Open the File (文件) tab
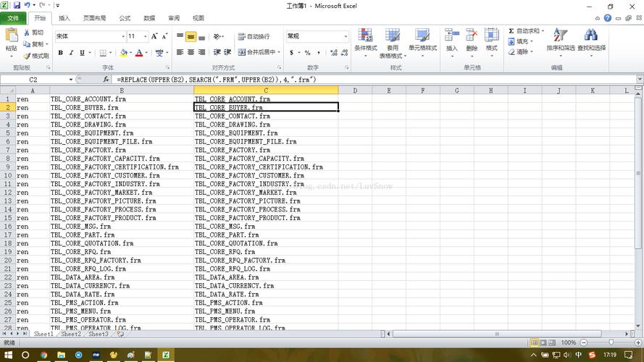Image resolution: width=644 pixels, height=362 pixels. [13, 18]
